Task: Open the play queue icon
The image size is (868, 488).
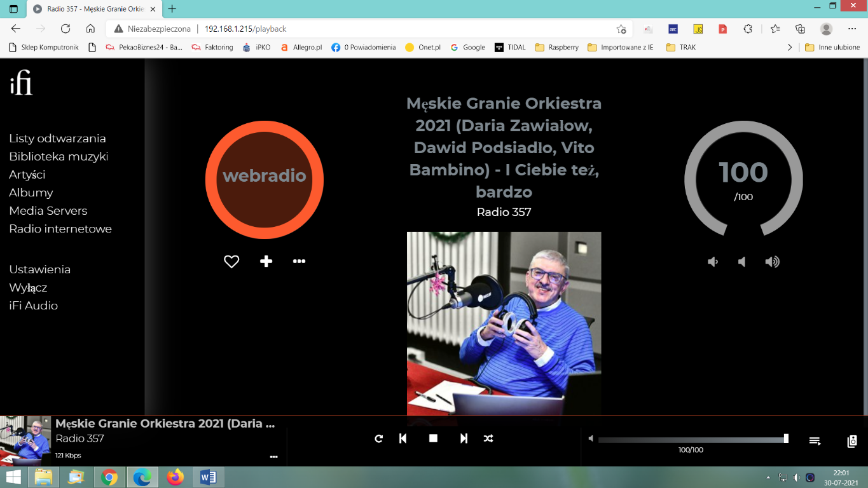Action: click(x=815, y=441)
